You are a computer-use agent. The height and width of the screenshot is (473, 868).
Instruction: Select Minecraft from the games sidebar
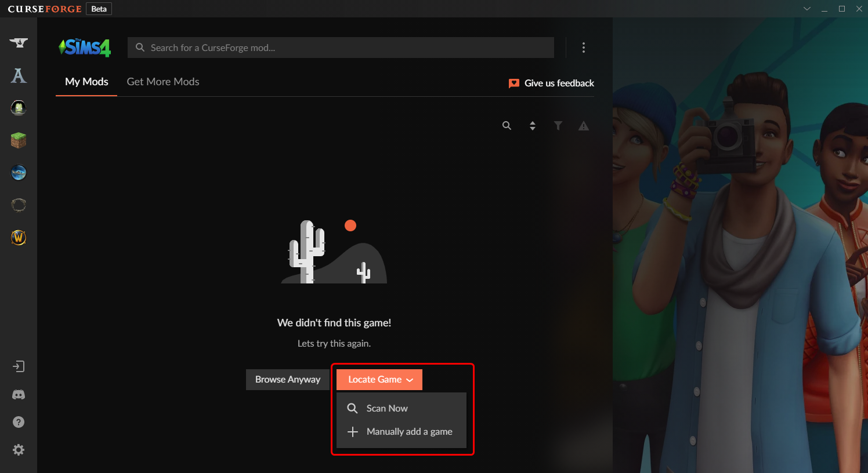pos(18,140)
